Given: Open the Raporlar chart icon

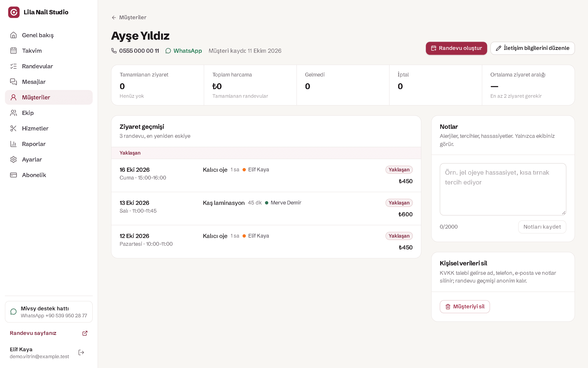Looking at the screenshot, I should click(x=13, y=144).
